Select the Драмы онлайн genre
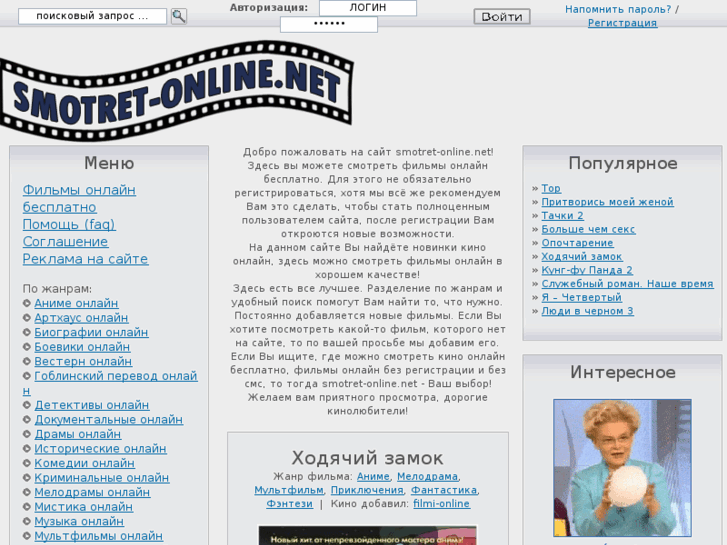This screenshot has height=545, width=727. point(77,434)
